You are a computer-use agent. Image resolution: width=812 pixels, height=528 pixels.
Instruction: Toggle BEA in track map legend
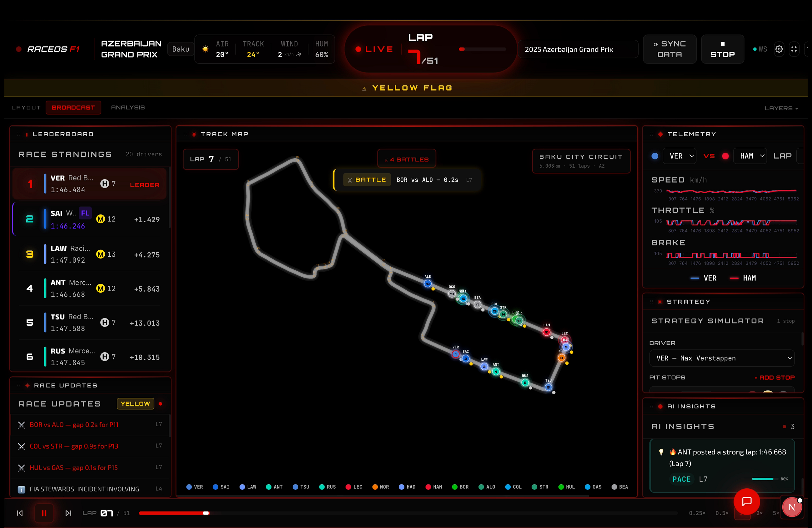(620, 487)
